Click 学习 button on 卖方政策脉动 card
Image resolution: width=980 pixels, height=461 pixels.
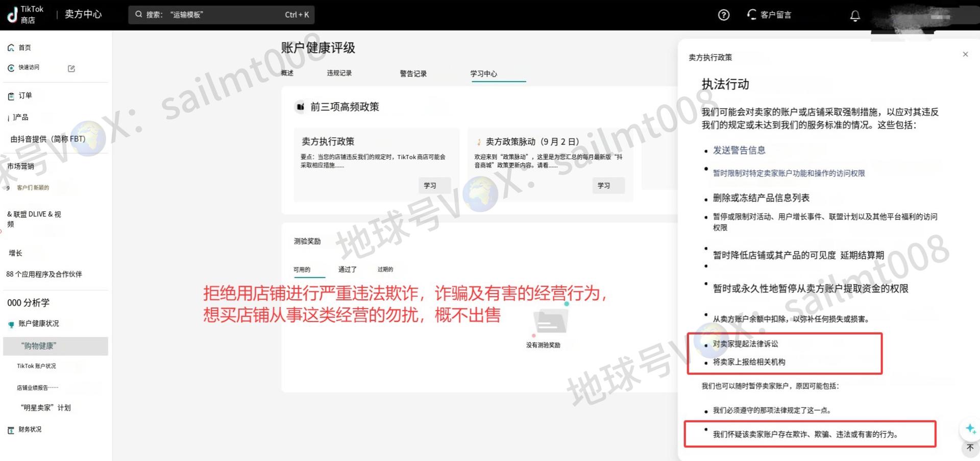coord(603,185)
